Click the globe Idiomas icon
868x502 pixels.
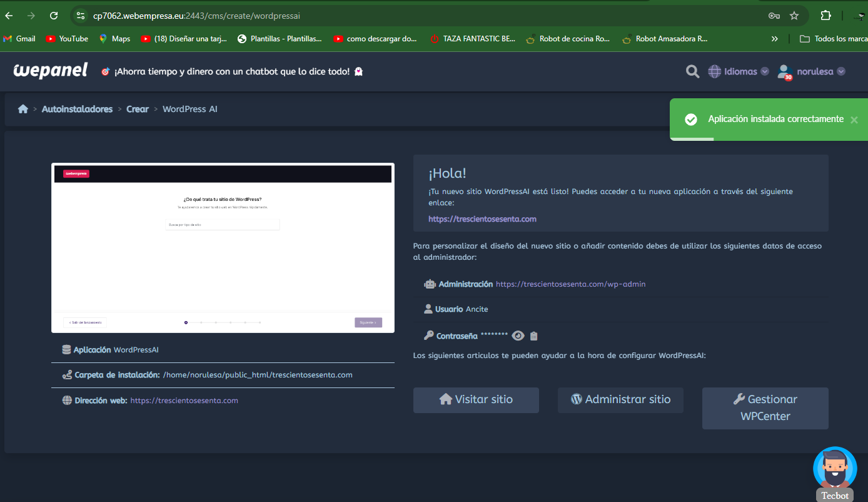point(714,71)
